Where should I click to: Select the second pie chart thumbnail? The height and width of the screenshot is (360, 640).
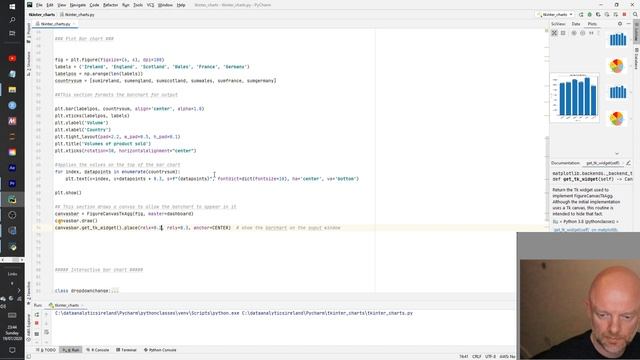click(x=617, y=118)
